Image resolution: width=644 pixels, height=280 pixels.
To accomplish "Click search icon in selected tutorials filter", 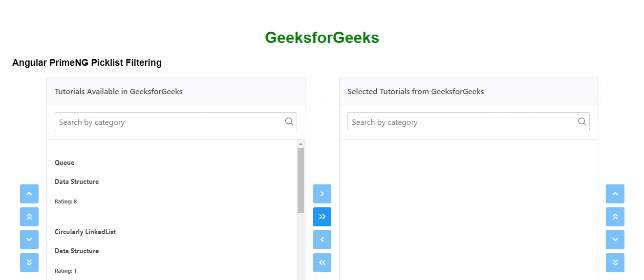I will tap(582, 122).
